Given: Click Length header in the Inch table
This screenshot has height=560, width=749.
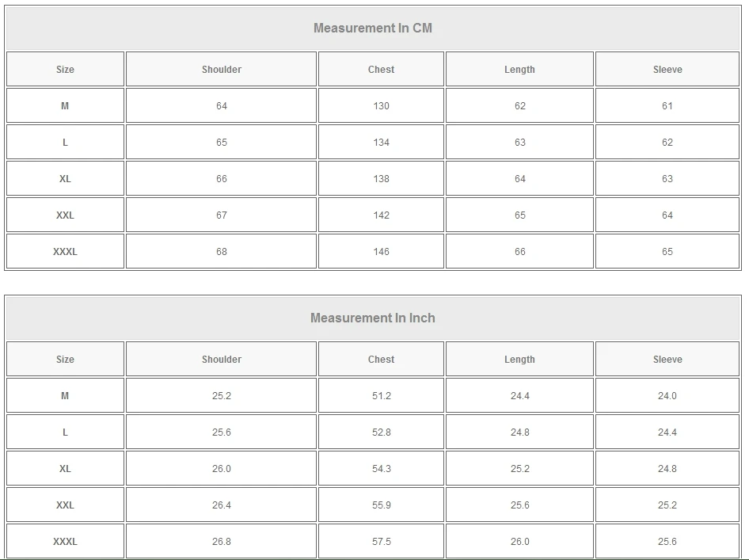Looking at the screenshot, I should [519, 360].
